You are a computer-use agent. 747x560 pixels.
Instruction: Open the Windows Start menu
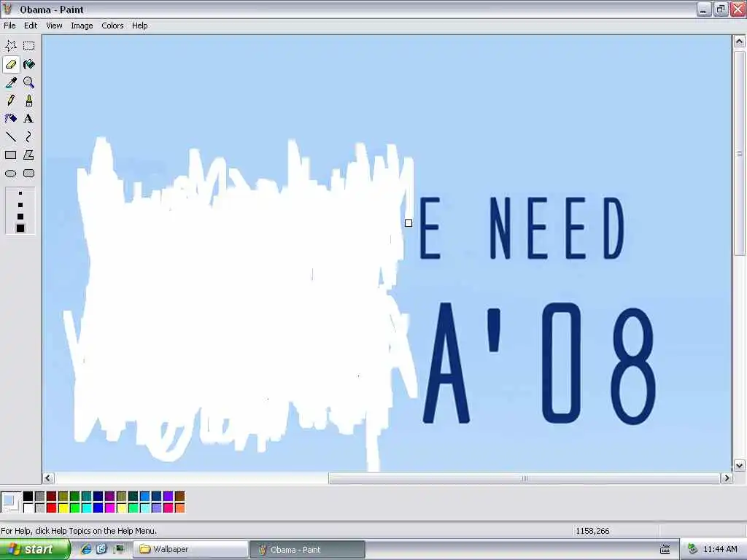tap(35, 550)
